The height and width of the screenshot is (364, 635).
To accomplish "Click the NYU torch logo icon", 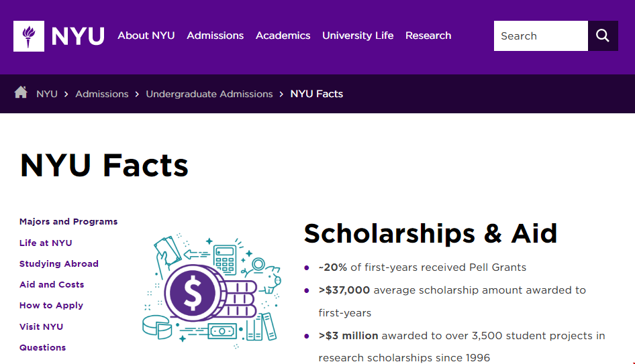I will [29, 36].
